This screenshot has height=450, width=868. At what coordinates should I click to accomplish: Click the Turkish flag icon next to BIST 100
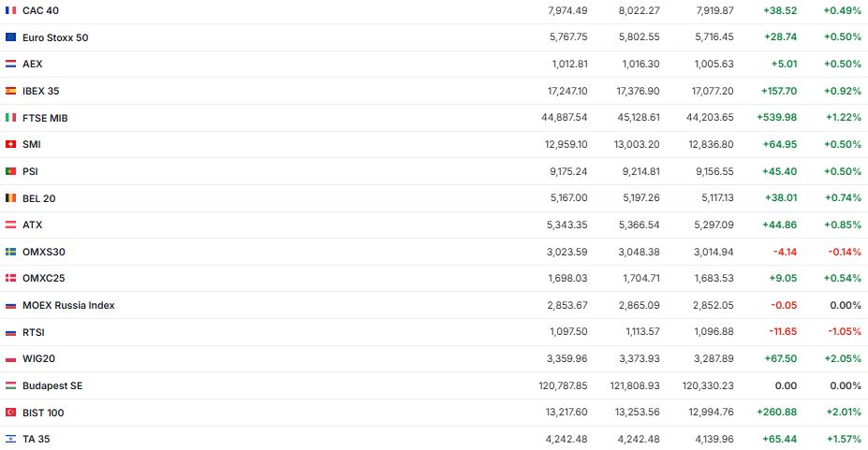pyautogui.click(x=10, y=413)
